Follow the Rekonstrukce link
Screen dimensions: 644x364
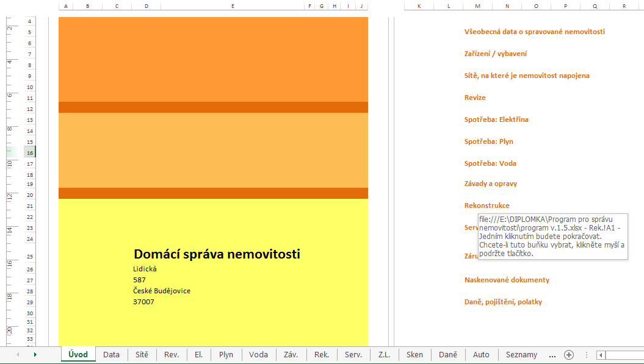(487, 205)
